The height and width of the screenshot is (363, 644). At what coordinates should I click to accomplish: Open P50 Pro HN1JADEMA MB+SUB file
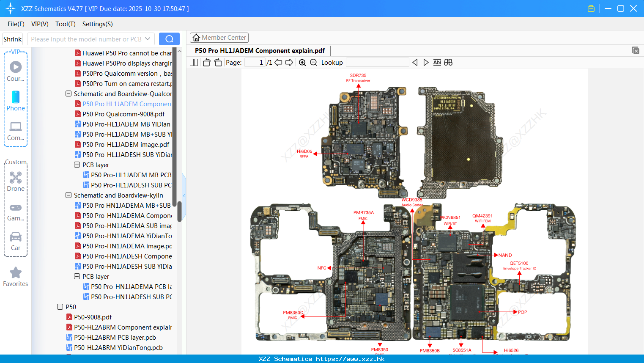(x=123, y=205)
